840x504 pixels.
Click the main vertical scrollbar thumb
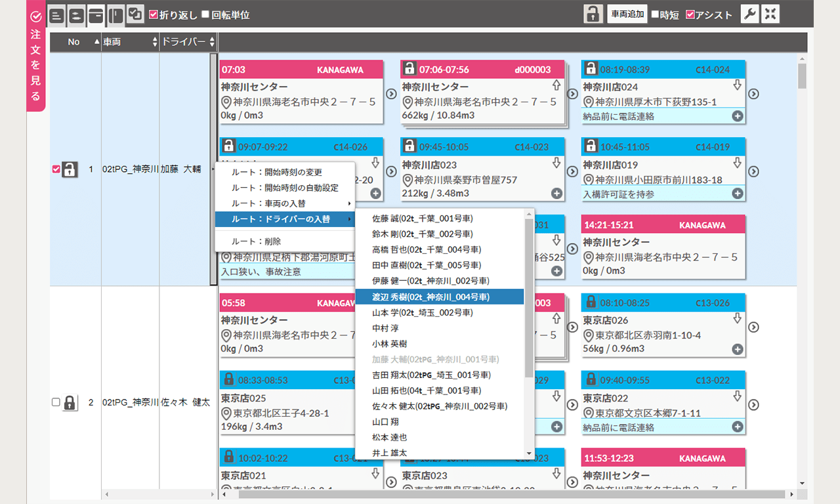coord(802,75)
